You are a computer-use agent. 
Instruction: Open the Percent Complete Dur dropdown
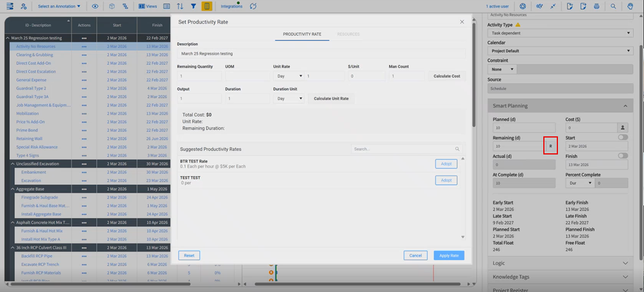pos(580,183)
